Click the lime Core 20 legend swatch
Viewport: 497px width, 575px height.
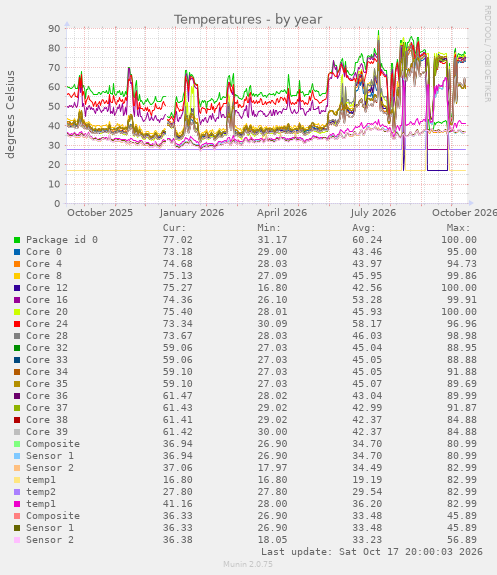pyautogui.click(x=17, y=312)
